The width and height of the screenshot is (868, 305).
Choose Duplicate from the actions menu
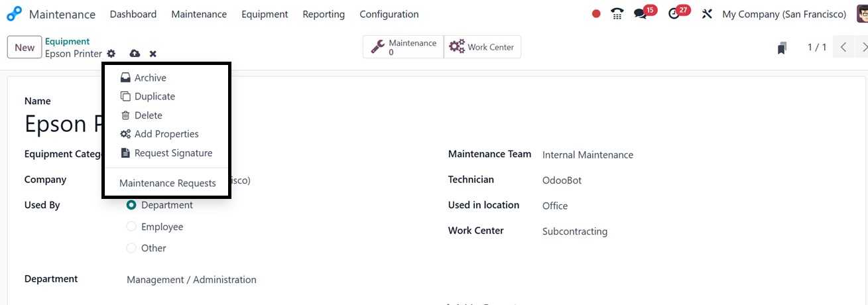(155, 96)
